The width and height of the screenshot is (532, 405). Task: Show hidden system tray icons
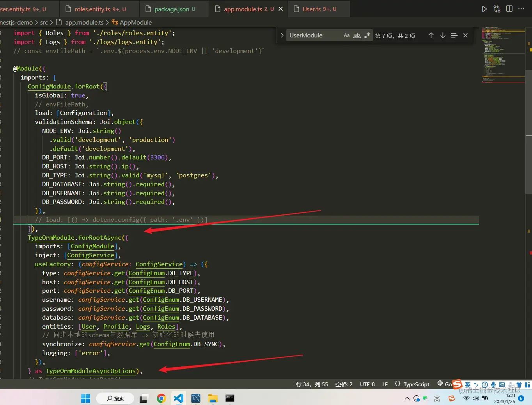(407, 398)
